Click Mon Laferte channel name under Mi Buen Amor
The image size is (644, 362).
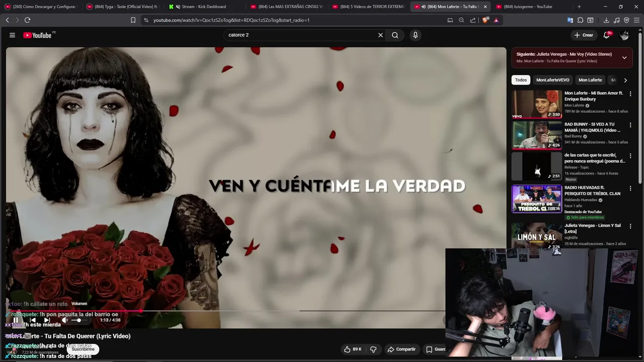pyautogui.click(x=574, y=106)
